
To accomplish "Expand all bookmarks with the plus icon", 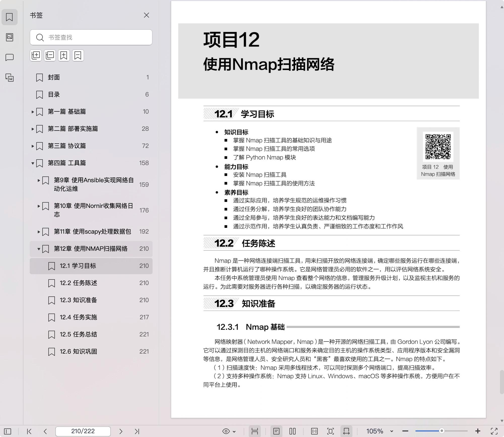I will [36, 55].
